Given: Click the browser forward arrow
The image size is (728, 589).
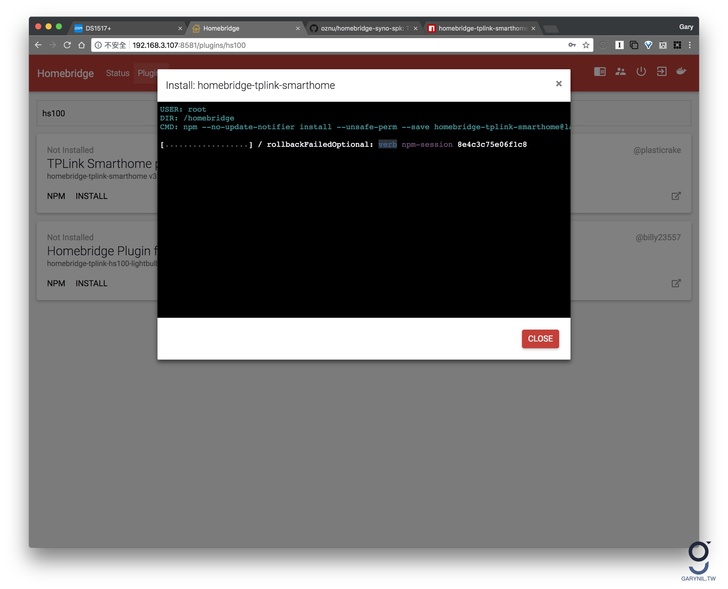Looking at the screenshot, I should 52,45.
